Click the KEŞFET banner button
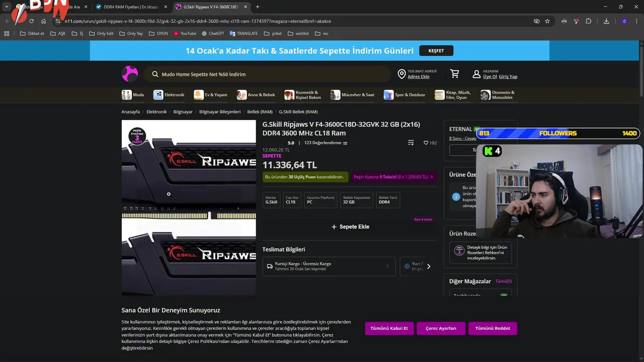This screenshot has width=644, height=362. pos(436,51)
